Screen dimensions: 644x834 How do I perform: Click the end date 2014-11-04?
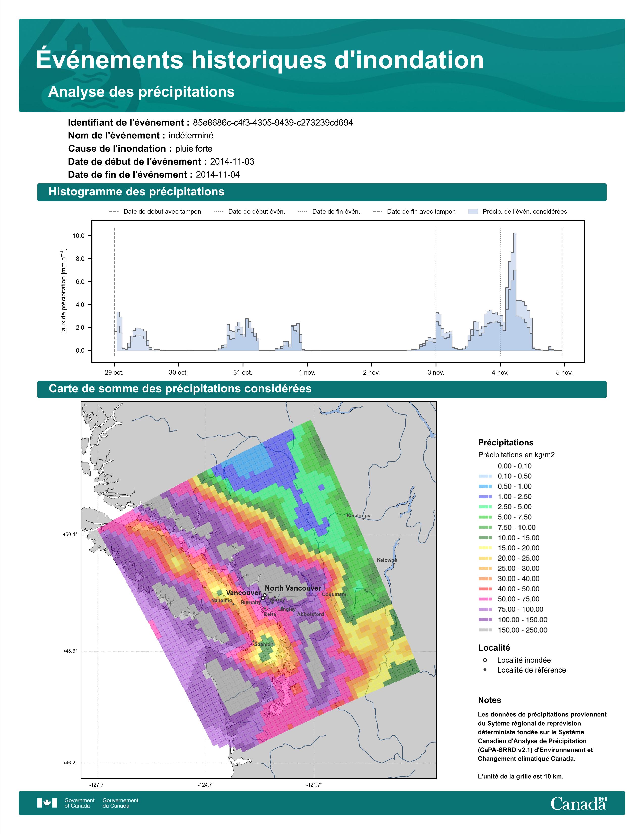(218, 175)
